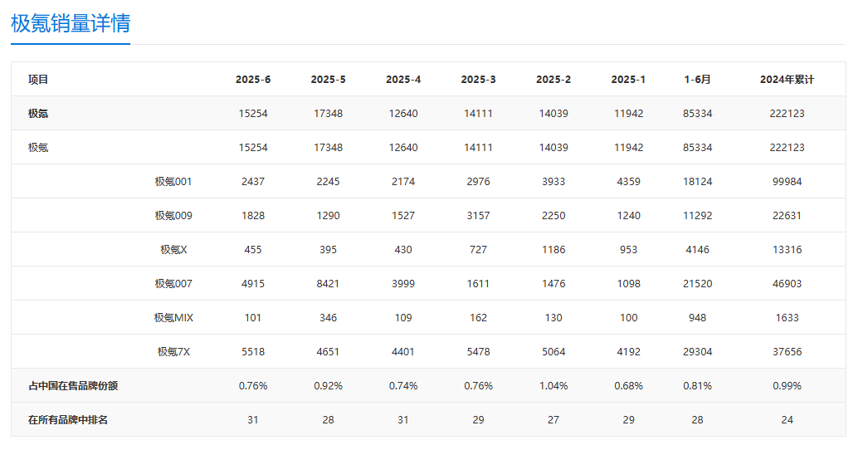The width and height of the screenshot is (868, 450).
Task: Click 极氪MIX June value 101
Action: pyautogui.click(x=253, y=318)
